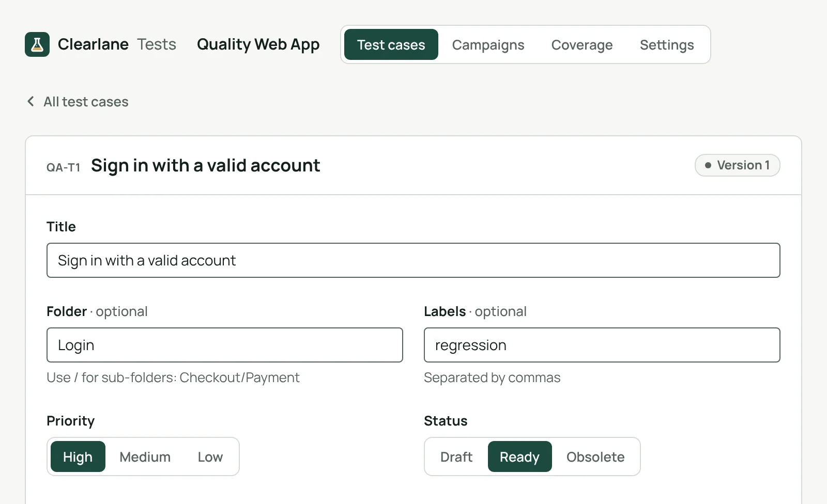This screenshot has width=827, height=504.
Task: Switch to the Campaigns tab
Action: coord(488,44)
